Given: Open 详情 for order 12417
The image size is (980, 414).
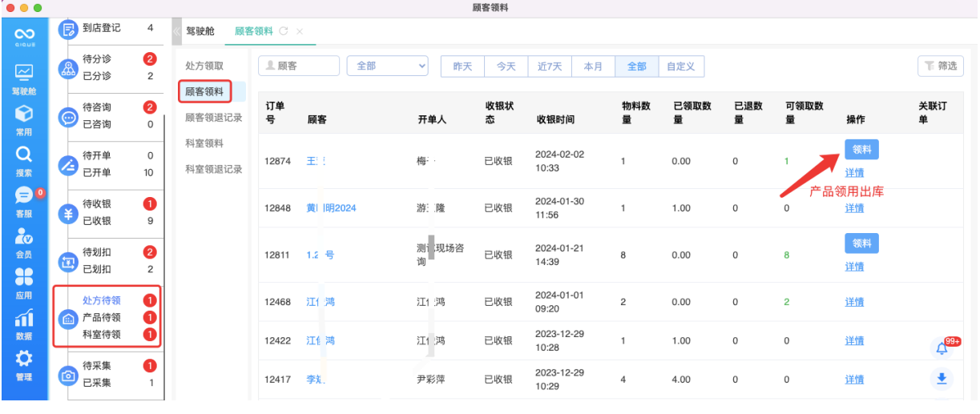Looking at the screenshot, I should pos(854,380).
